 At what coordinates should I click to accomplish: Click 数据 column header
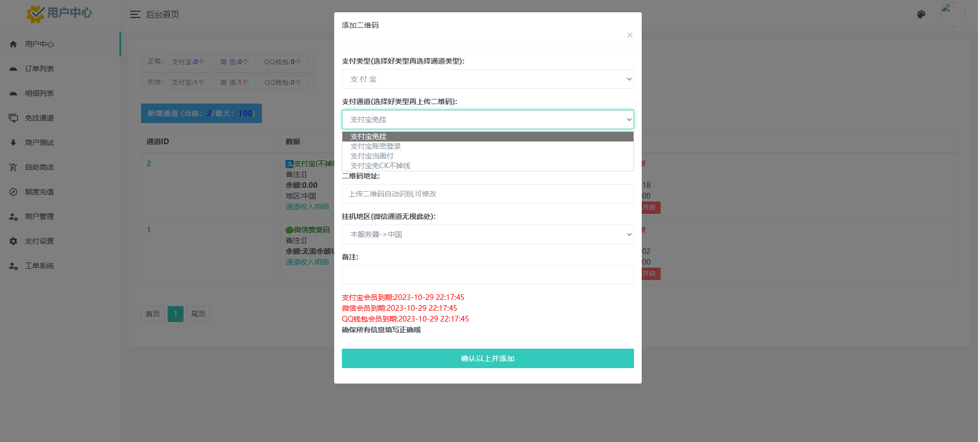click(293, 142)
